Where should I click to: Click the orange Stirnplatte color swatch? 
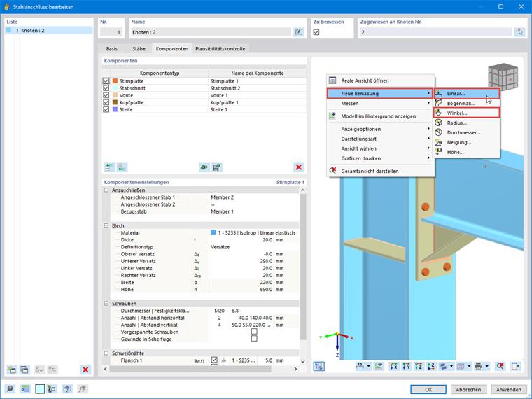(115, 81)
